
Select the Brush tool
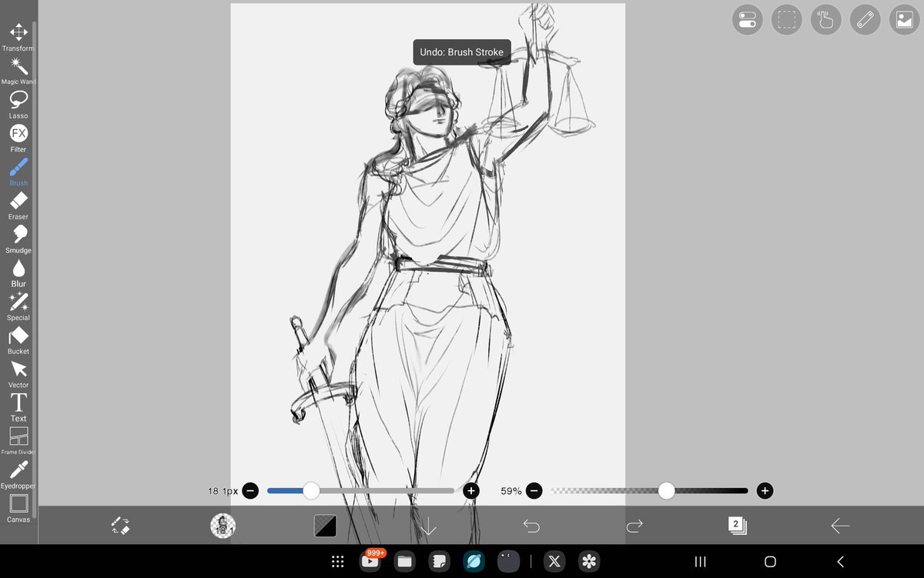18,172
